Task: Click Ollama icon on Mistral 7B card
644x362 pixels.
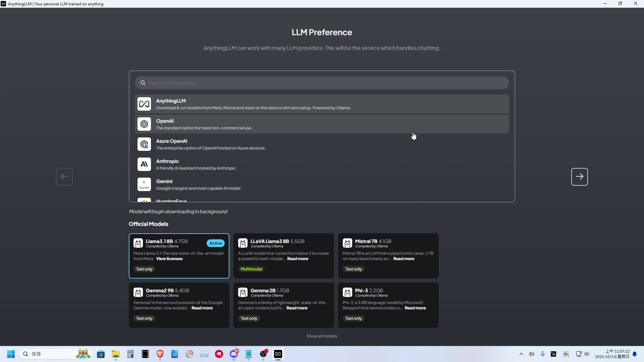Action: coord(347,243)
